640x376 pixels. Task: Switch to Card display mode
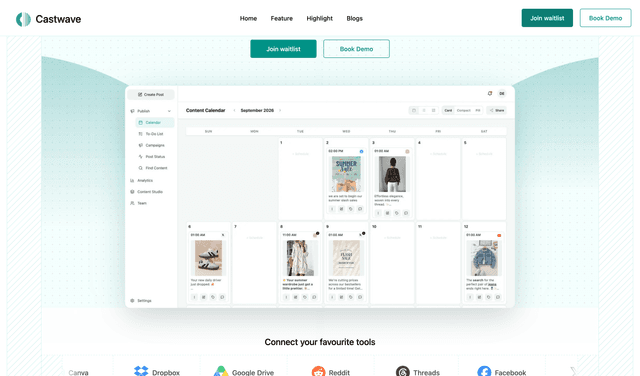[448, 110]
